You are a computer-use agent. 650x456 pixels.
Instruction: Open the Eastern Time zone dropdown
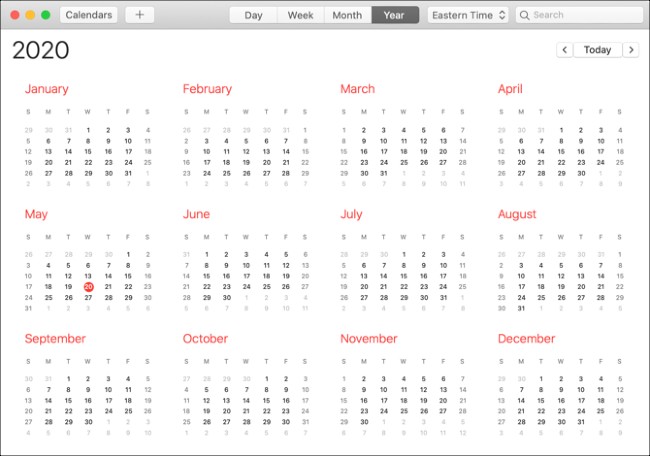click(468, 15)
